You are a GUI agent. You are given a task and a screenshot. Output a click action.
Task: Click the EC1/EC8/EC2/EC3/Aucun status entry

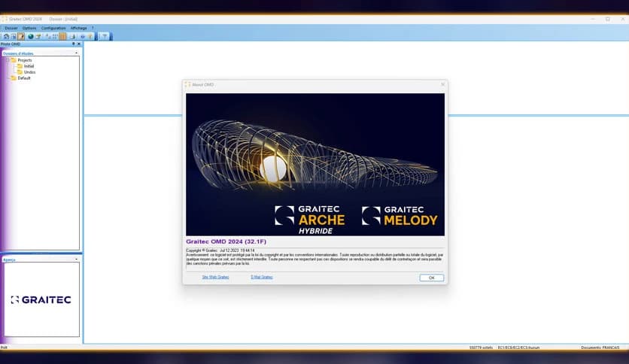[x=518, y=347]
